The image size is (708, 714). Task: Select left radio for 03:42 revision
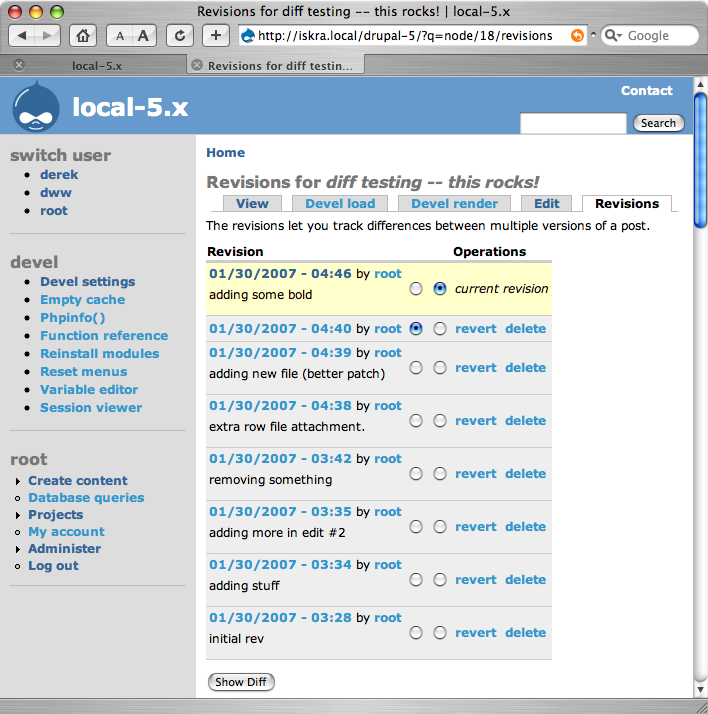coord(416,474)
